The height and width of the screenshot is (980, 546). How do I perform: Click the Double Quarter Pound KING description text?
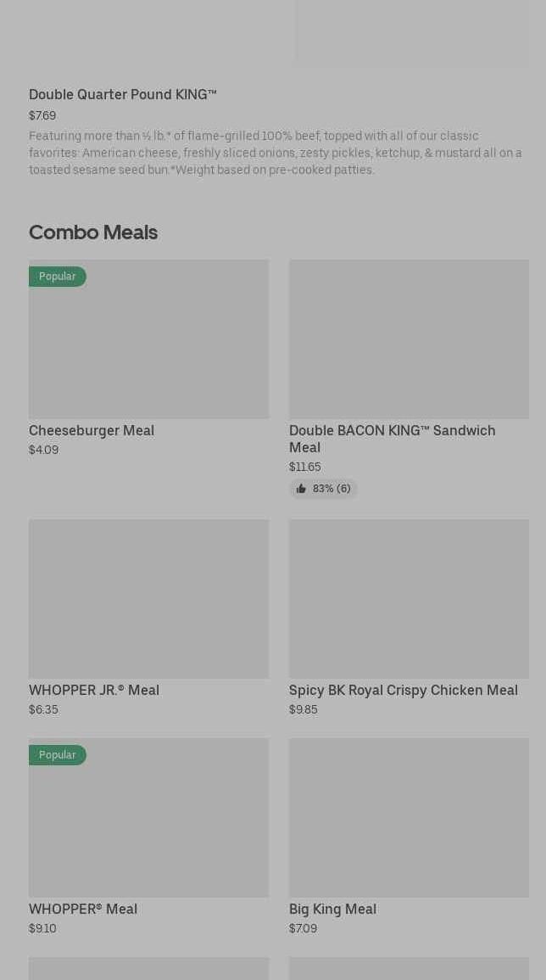(x=276, y=153)
